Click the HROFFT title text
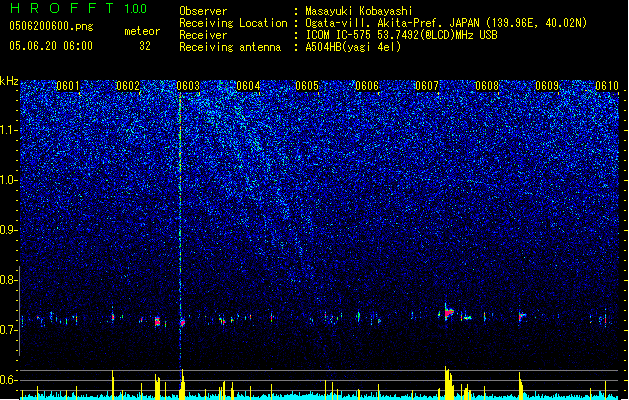 pyautogui.click(x=62, y=8)
